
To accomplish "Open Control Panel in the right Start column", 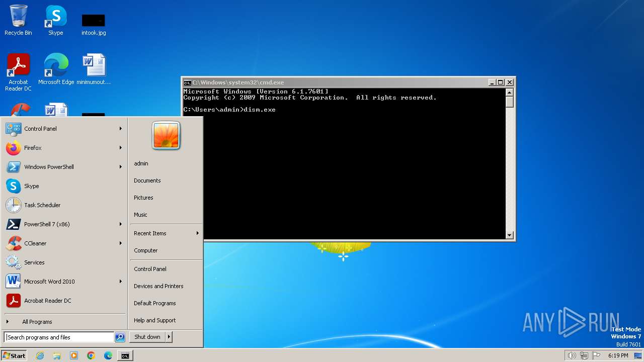I will pyautogui.click(x=150, y=269).
